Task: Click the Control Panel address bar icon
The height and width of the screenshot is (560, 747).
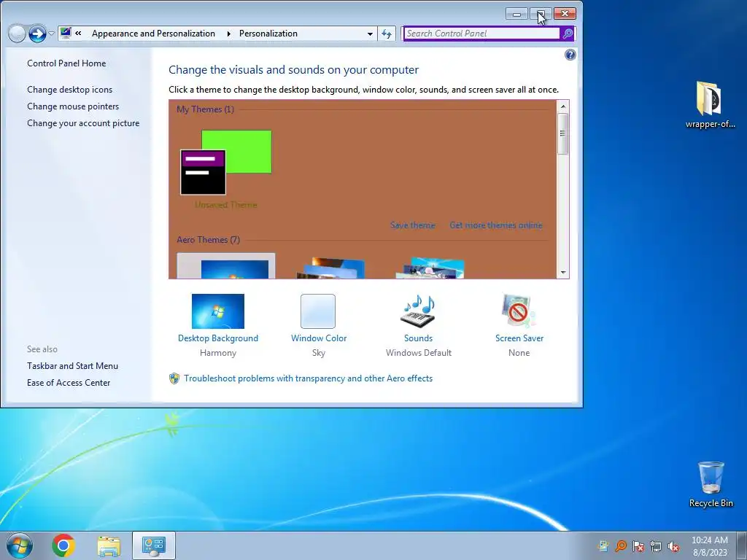Action: pos(66,34)
